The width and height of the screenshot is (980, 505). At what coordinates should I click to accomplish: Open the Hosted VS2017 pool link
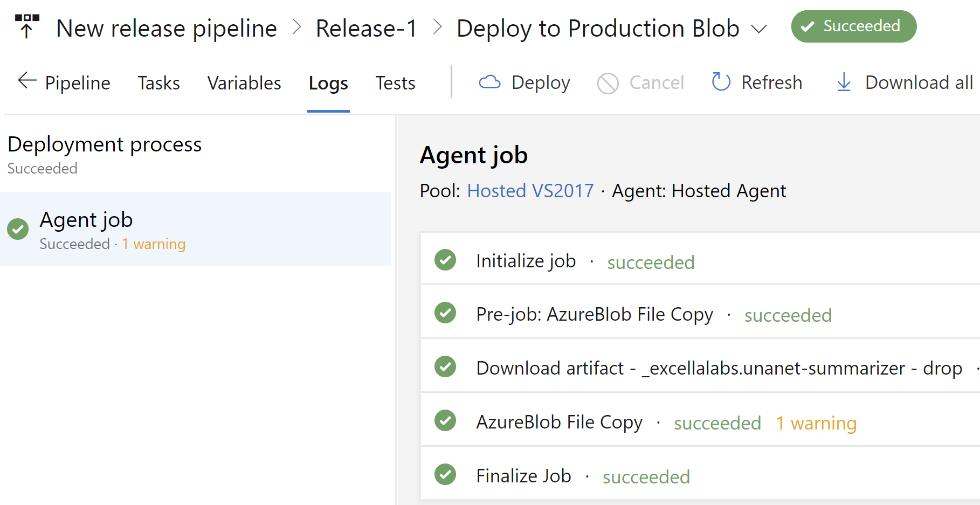click(x=530, y=191)
